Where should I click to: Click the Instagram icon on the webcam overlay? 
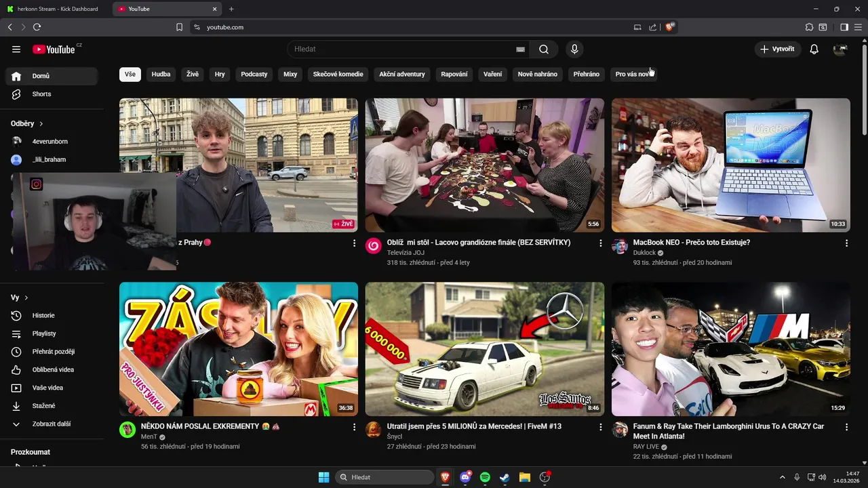(x=37, y=184)
